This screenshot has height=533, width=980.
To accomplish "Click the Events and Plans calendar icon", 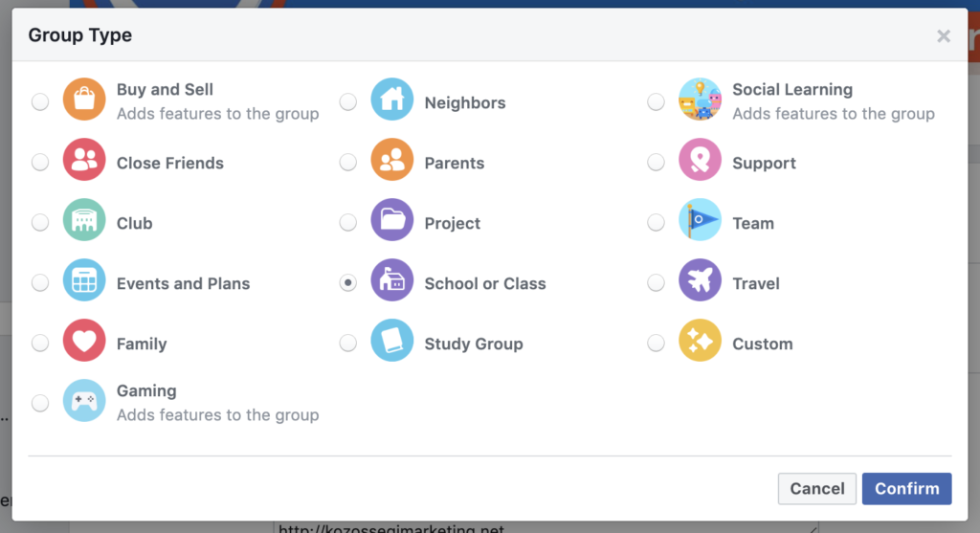I will pyautogui.click(x=84, y=280).
